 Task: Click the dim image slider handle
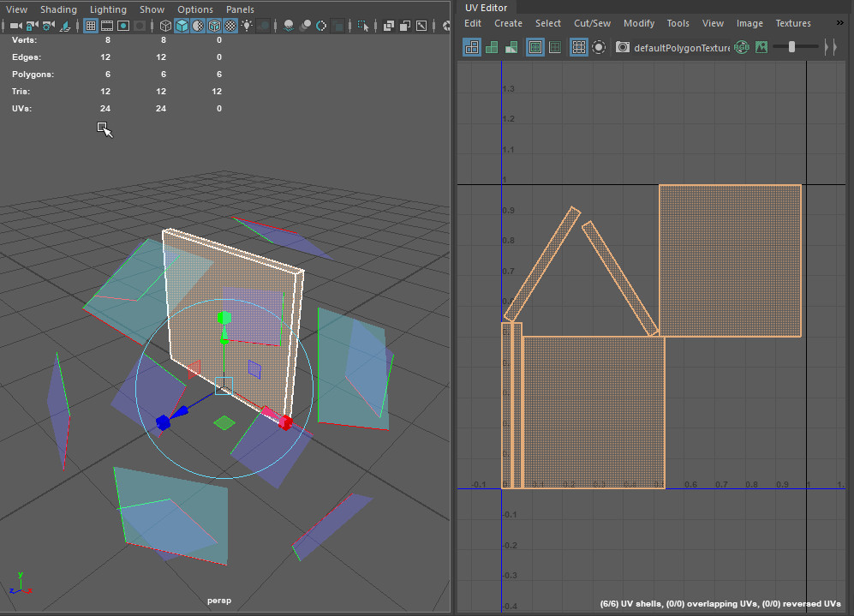pos(792,47)
